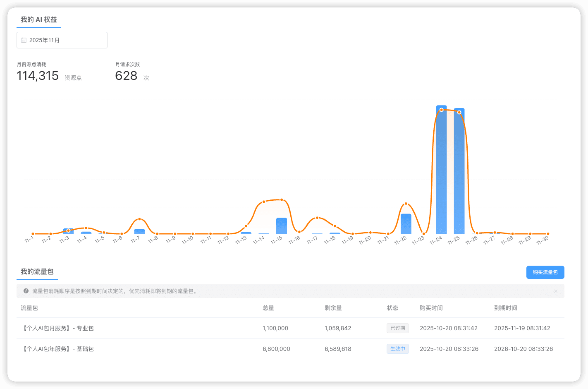This screenshot has width=588, height=389.
Task: Select the 【个人AI包月服务】- 专业包 row name
Action: coord(57,328)
